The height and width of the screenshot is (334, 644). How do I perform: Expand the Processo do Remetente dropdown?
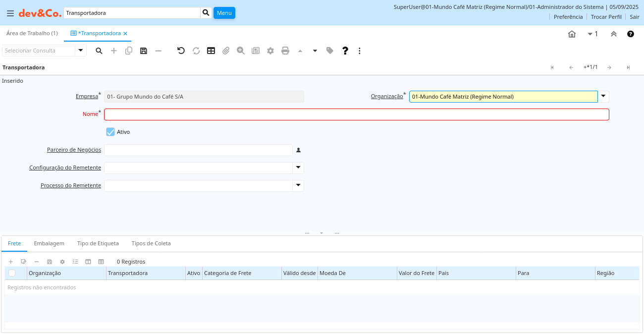pyautogui.click(x=298, y=185)
